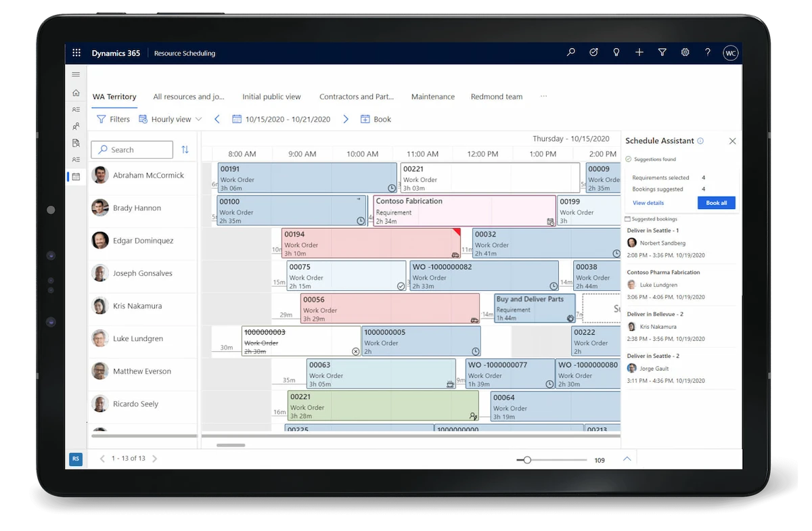Go to previous resources page arrow

[x=103, y=459]
